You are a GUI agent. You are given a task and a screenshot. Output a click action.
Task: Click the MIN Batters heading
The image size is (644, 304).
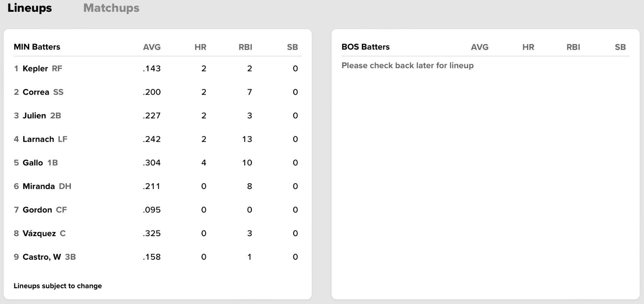tap(37, 47)
